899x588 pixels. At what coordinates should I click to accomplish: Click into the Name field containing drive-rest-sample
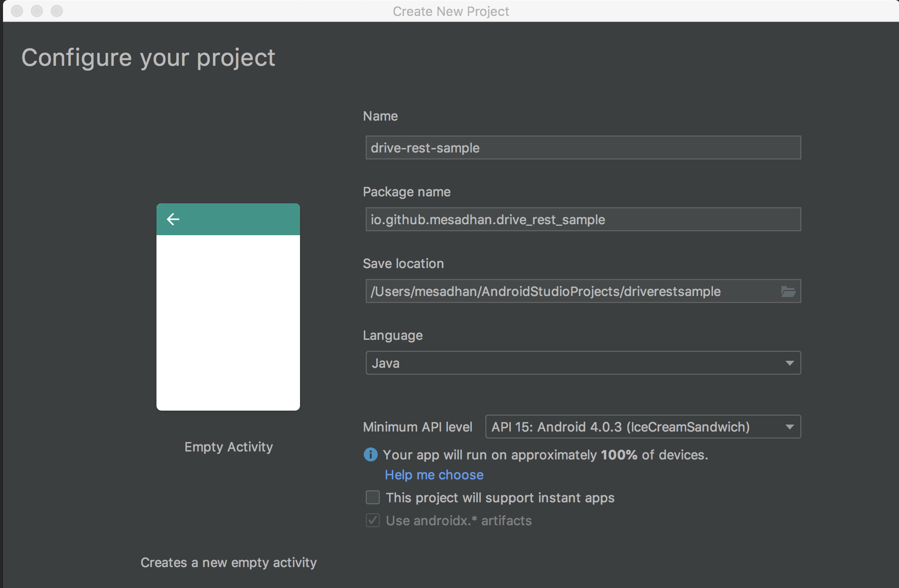(583, 147)
